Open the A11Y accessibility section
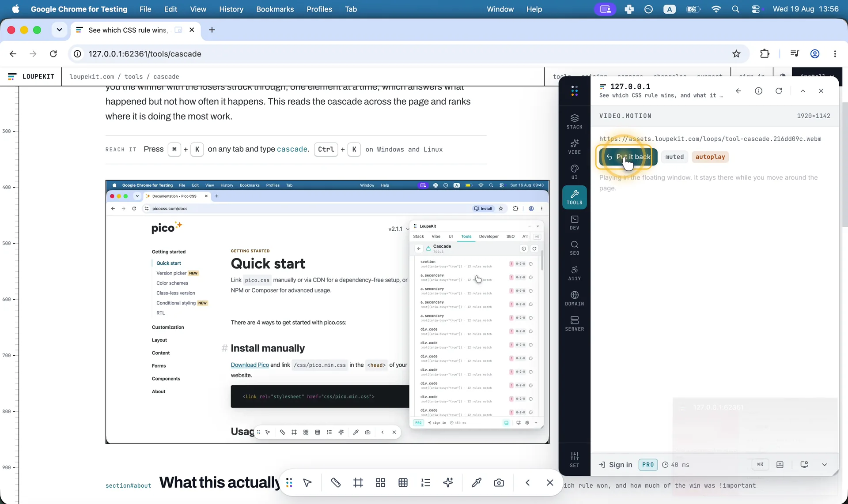 click(x=574, y=273)
